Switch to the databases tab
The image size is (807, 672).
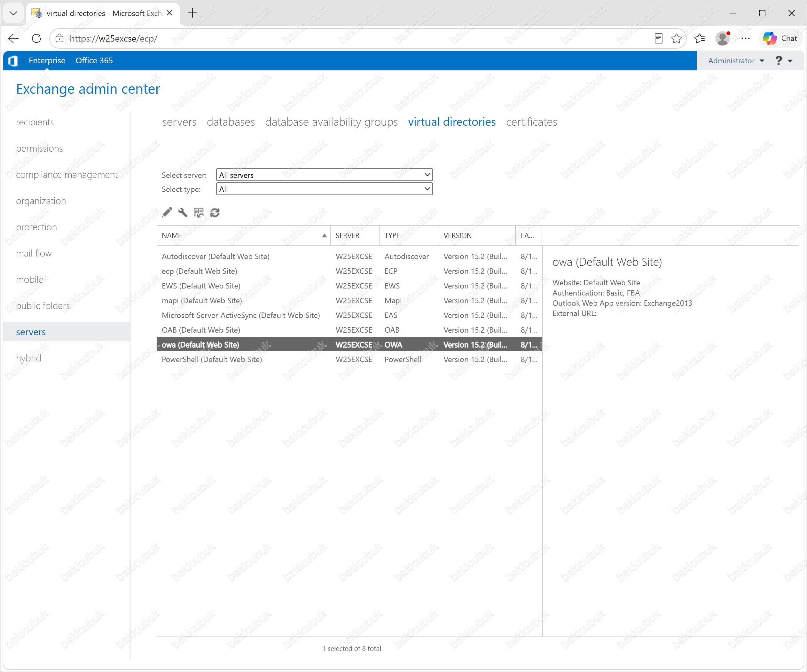[231, 122]
